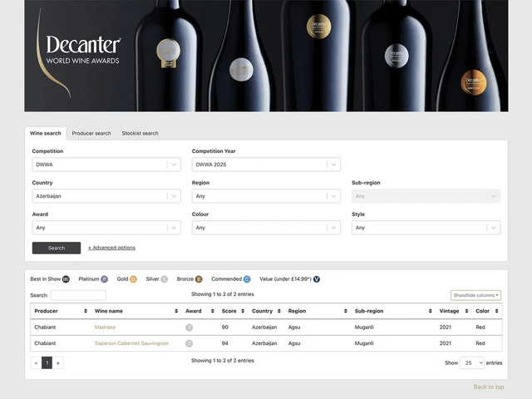Viewport: 532px width, 399px height.
Task: Sort by Sub-region column arrows
Action: (x=431, y=311)
